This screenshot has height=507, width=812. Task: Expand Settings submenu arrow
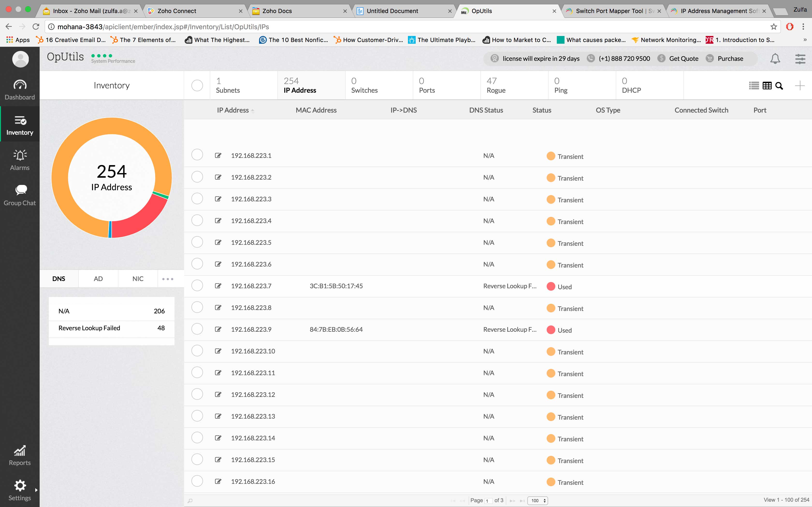[x=36, y=490]
